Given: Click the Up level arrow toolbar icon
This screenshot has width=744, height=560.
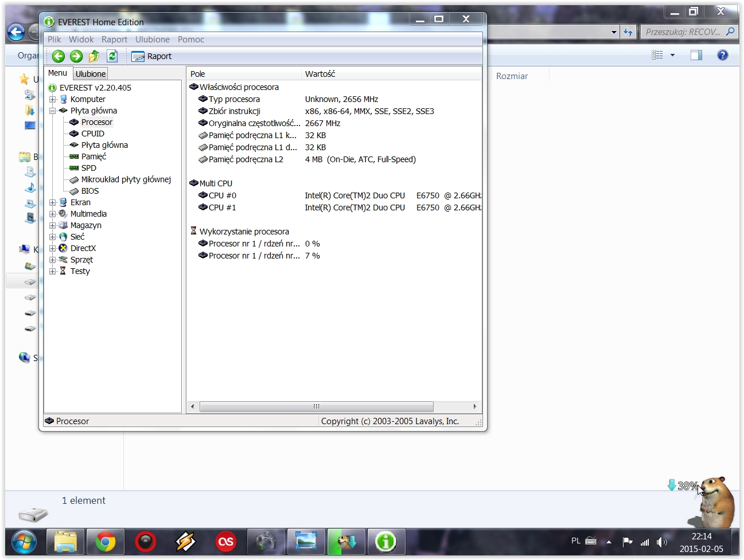Looking at the screenshot, I should 94,56.
